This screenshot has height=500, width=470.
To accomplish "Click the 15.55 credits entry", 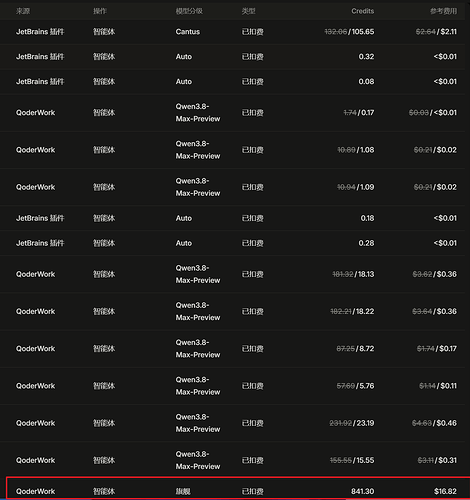I will (x=352, y=460).
